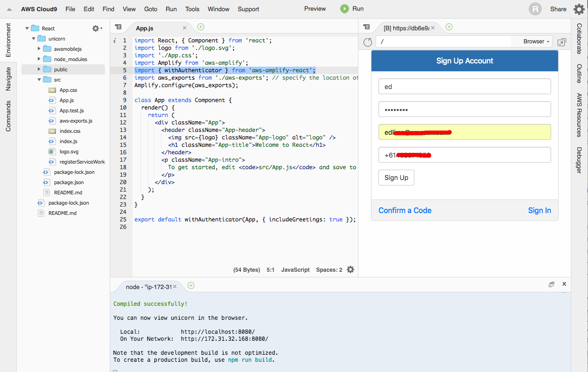Click the preview URL address bar
The image size is (588, 372).
(444, 41)
